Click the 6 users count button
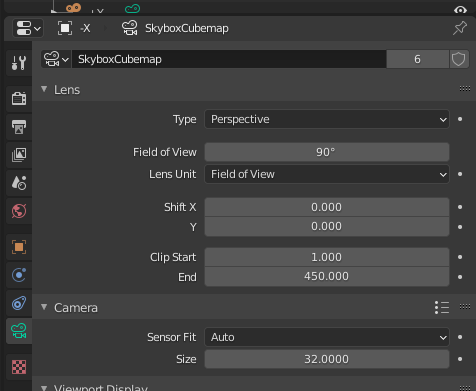This screenshot has height=391, width=476. [x=417, y=59]
